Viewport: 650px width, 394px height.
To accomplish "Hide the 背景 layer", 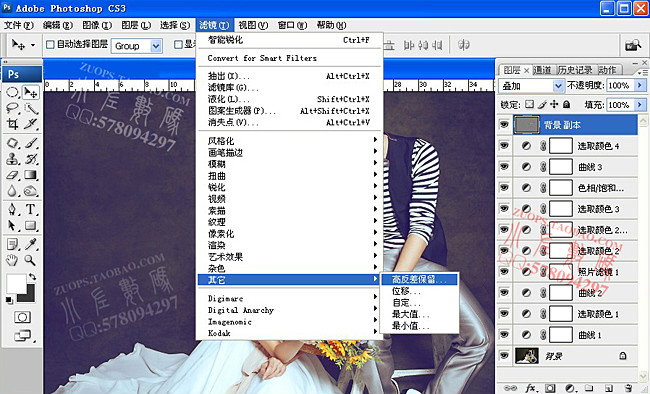I will 504,356.
